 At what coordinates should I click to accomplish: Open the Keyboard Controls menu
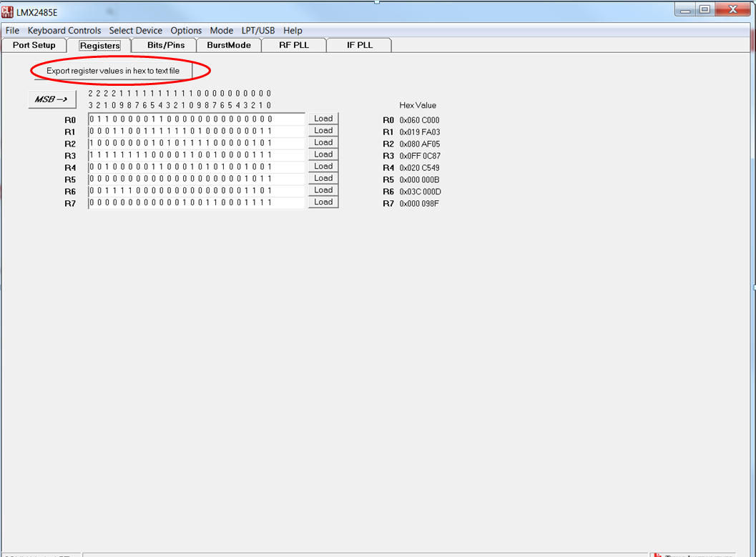pyautogui.click(x=64, y=30)
